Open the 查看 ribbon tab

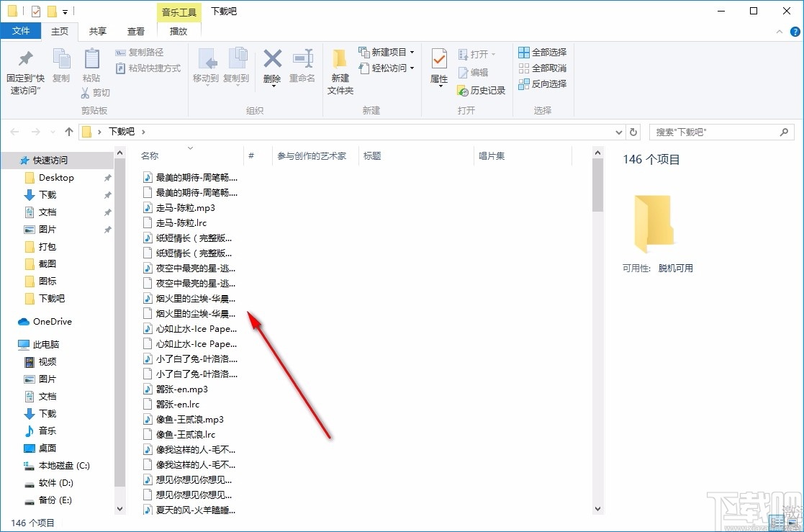pos(137,31)
